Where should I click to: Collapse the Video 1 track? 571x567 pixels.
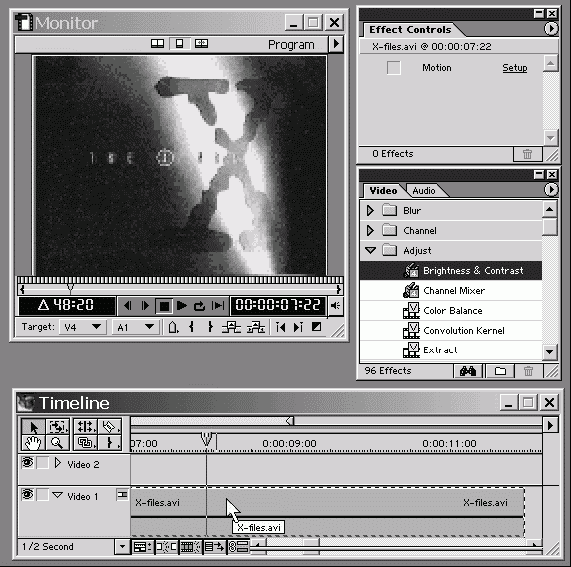click(57, 495)
